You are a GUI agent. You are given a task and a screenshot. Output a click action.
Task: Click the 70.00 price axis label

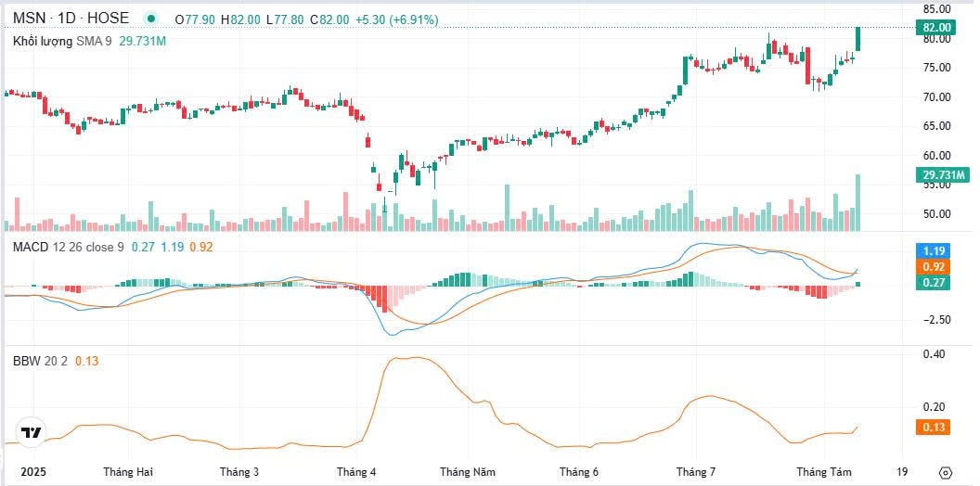(x=935, y=96)
